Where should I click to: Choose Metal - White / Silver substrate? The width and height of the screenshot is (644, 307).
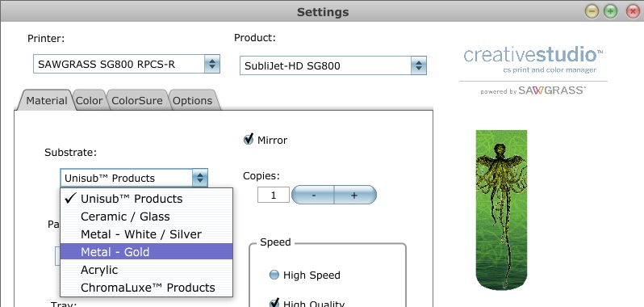coord(147,234)
